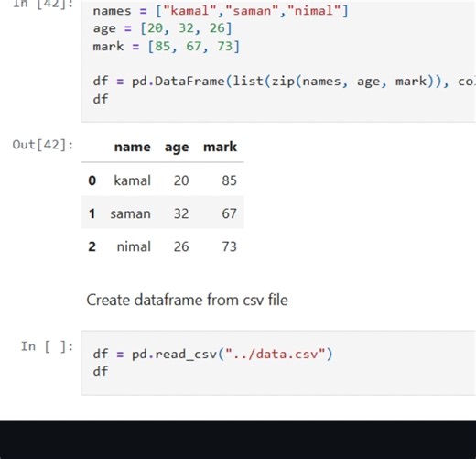Screen dimensions: 476x459
Task: Click the pd.DataFrame zip code line
Action: click(x=284, y=82)
